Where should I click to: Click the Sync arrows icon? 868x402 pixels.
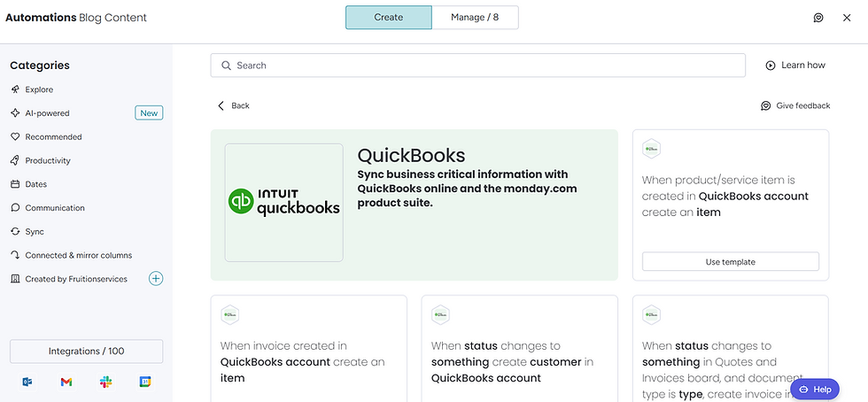click(x=15, y=232)
